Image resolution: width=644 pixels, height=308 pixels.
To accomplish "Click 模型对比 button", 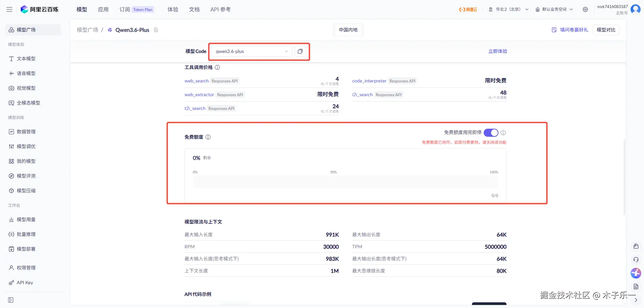I will click(x=606, y=30).
